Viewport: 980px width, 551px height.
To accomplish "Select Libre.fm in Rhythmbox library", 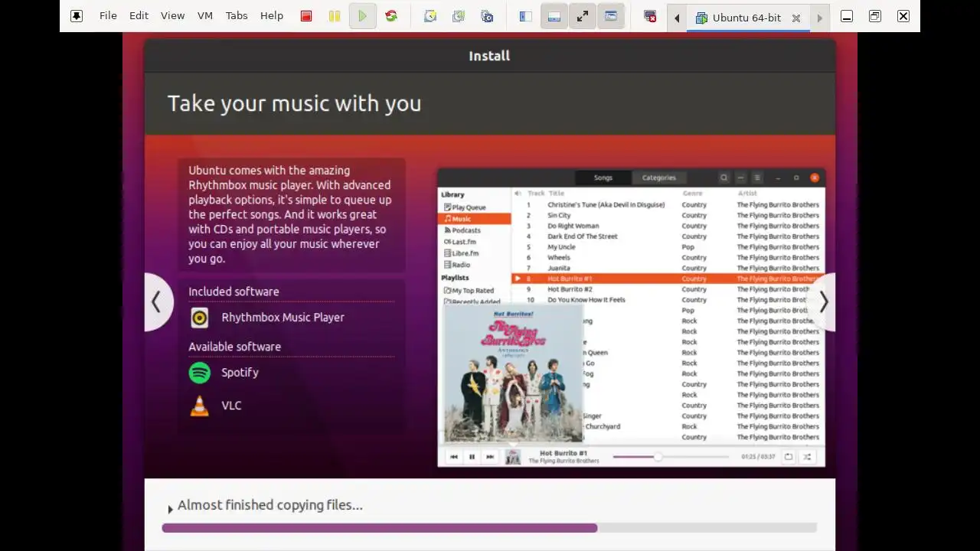I will pos(475,253).
